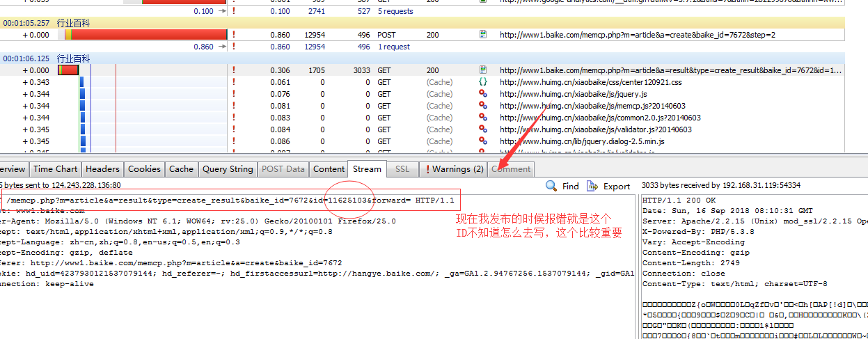Click warning exclamation icon on the POST request row
This screenshot has width=868, height=339.
point(233,34)
